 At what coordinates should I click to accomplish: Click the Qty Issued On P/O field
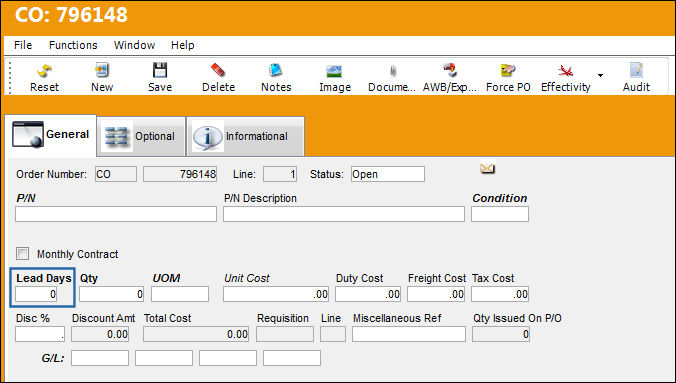click(501, 334)
